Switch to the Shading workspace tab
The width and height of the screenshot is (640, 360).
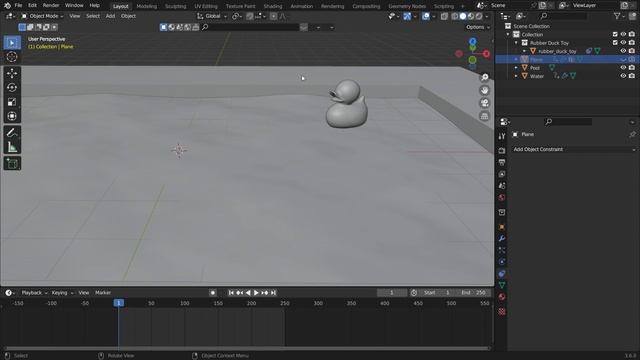click(x=273, y=6)
